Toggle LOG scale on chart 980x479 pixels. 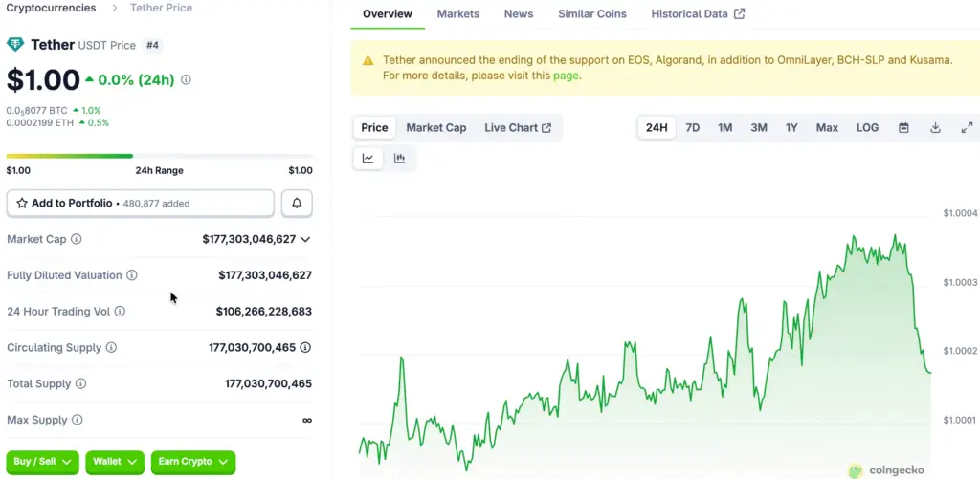(867, 128)
